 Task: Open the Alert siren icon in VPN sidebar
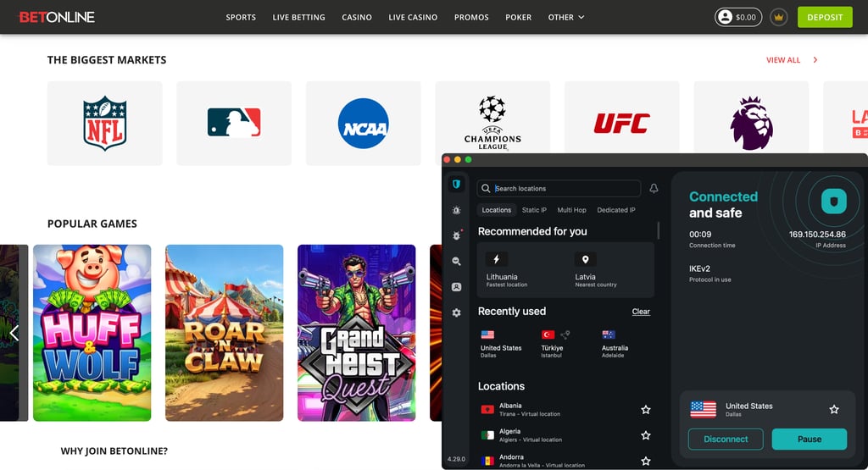pos(456,210)
